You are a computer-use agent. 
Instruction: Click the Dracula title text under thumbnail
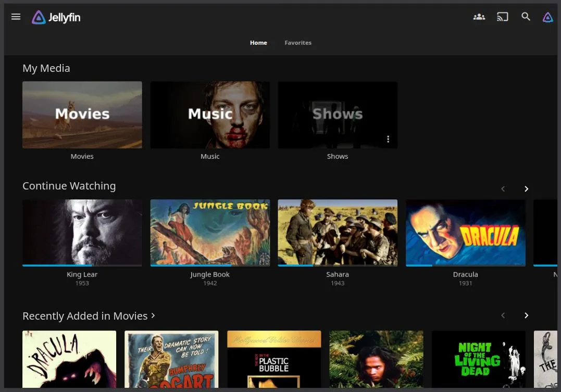tap(466, 274)
